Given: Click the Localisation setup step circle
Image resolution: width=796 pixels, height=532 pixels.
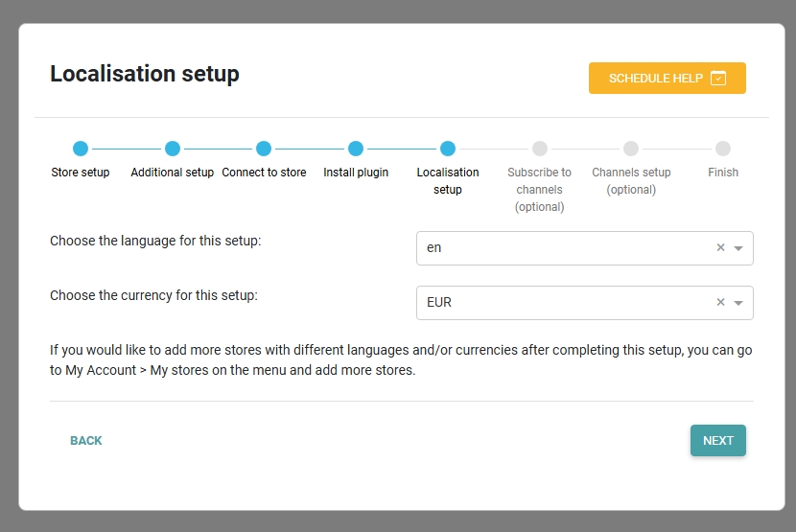Looking at the screenshot, I should (448, 149).
